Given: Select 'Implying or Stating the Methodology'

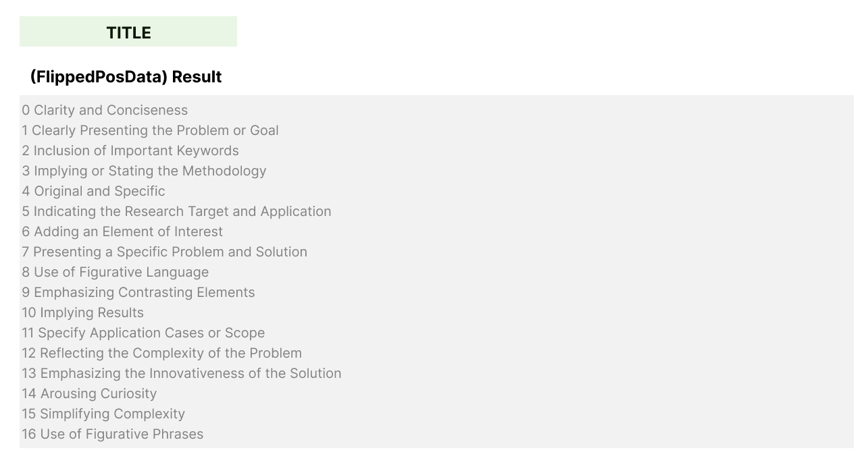Looking at the screenshot, I should coord(144,171).
